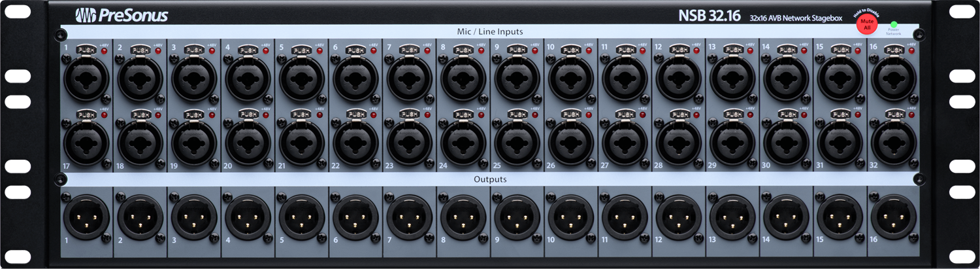Click the XLR output 8 connector
980x269 pixels.
point(463,217)
